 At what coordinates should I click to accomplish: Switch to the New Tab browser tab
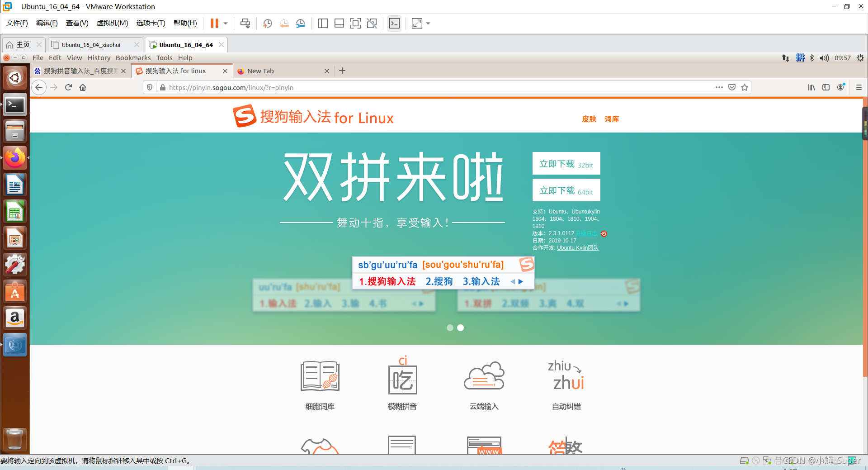(x=283, y=71)
